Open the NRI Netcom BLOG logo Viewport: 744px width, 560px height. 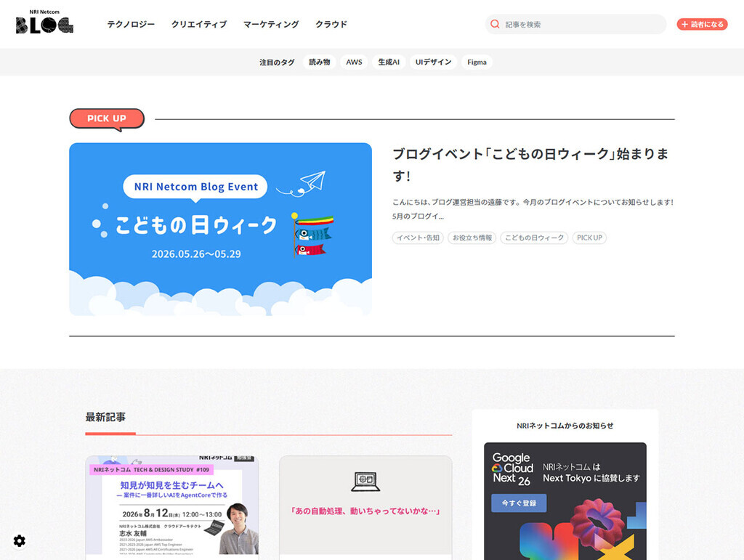click(44, 23)
